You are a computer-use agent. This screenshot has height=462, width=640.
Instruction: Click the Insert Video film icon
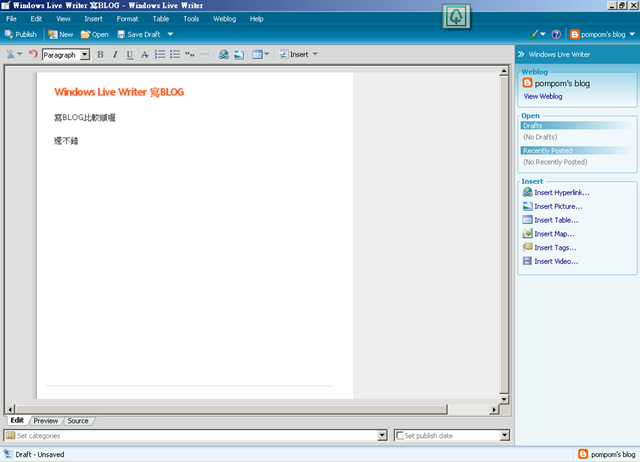click(x=527, y=261)
